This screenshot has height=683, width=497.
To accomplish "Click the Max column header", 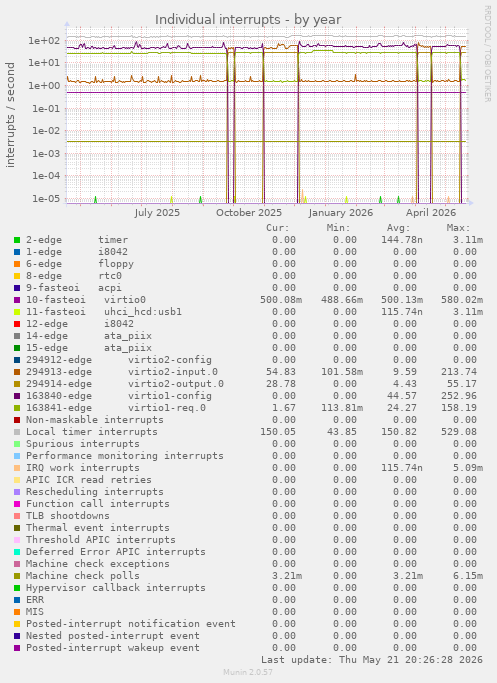I will tap(458, 228).
